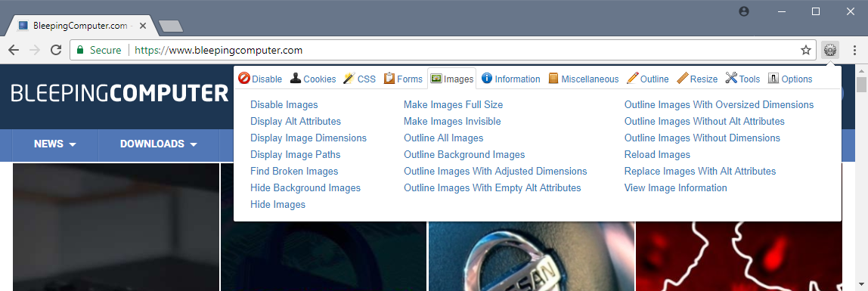
Task: Open the Tools tab
Action: 743,79
